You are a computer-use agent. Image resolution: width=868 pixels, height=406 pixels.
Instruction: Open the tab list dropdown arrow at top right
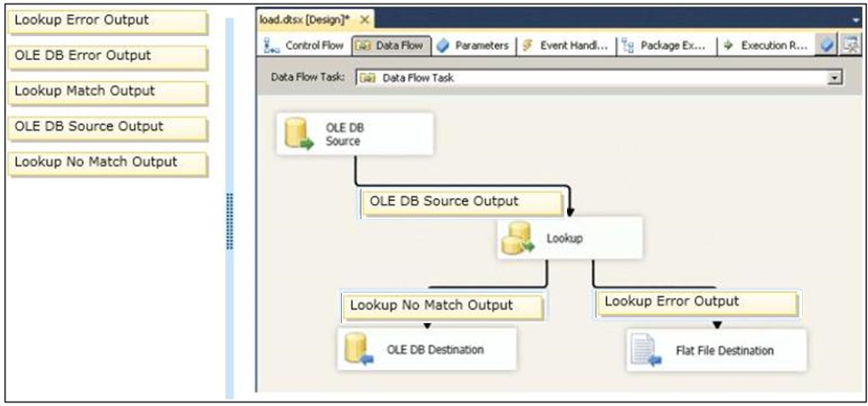click(x=857, y=20)
